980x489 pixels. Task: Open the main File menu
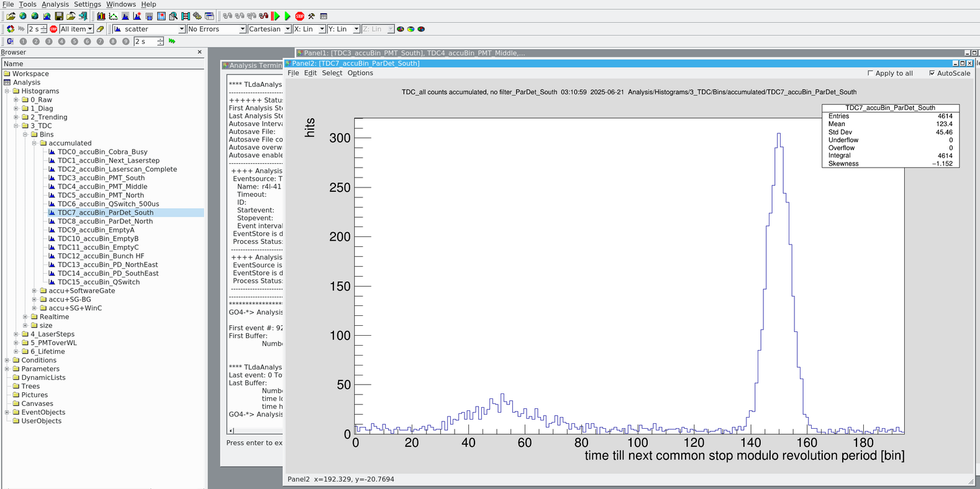point(8,4)
